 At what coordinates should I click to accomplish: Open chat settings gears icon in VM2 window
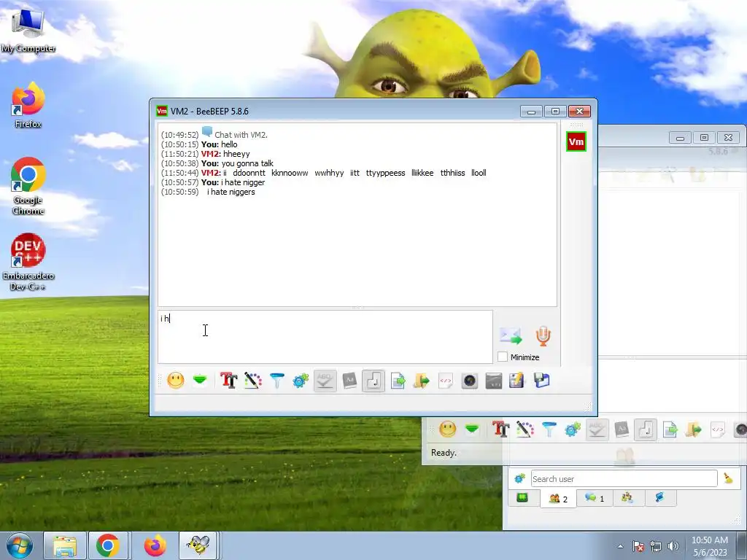(301, 381)
